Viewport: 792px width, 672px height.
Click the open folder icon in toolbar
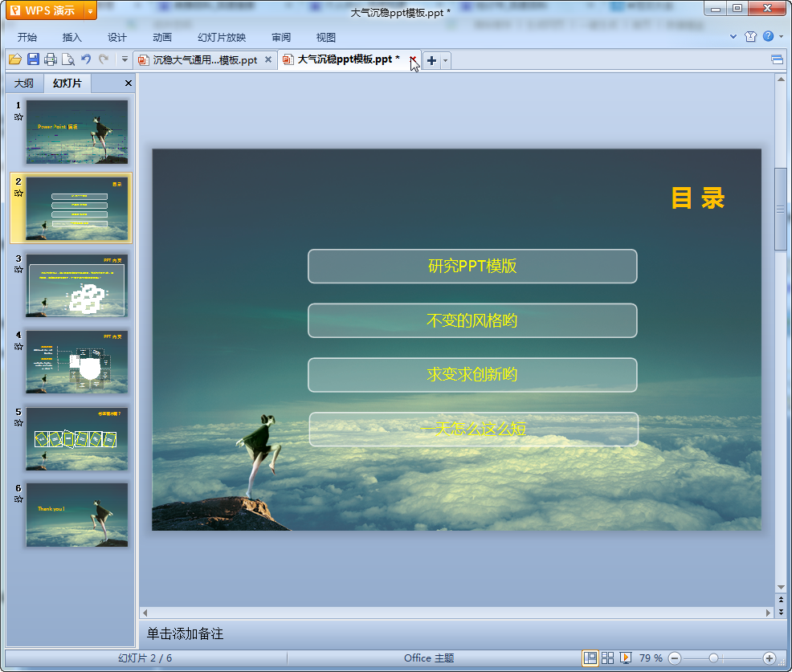(15, 59)
